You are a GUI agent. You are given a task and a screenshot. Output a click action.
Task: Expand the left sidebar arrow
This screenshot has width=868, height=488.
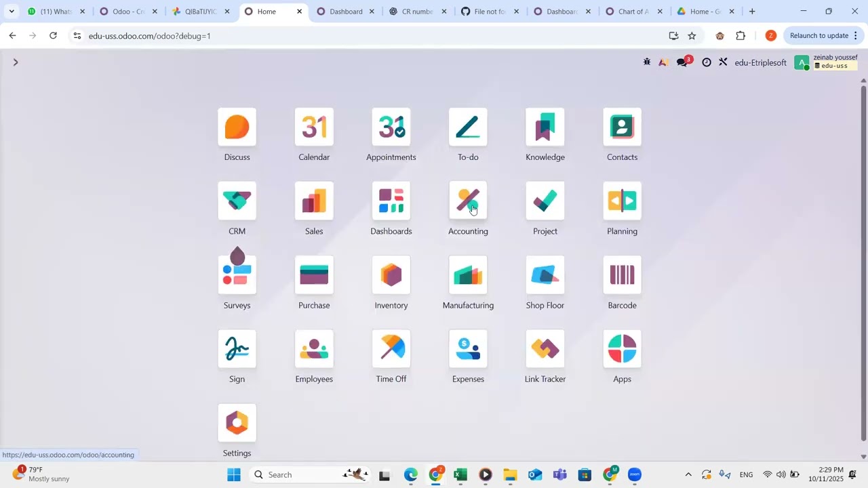tap(16, 62)
